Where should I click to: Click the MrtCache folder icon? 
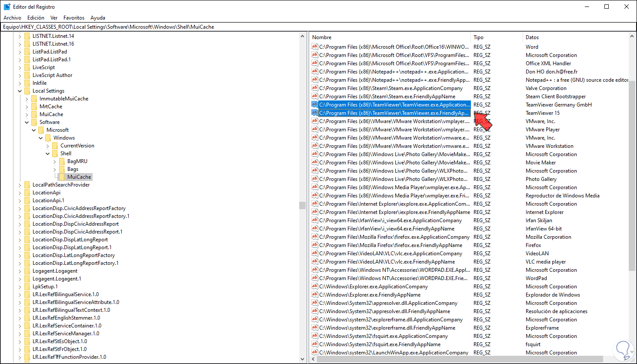34,107
